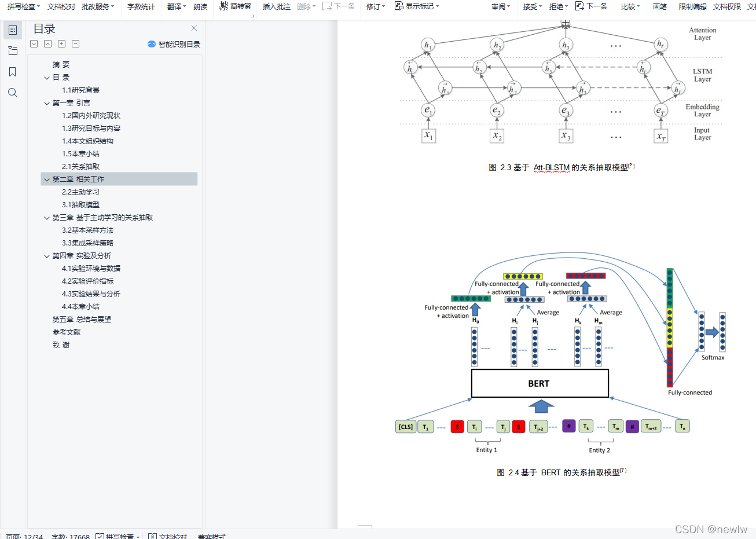Collapse the 第一章 引言 node
The image size is (756, 539).
click(47, 103)
